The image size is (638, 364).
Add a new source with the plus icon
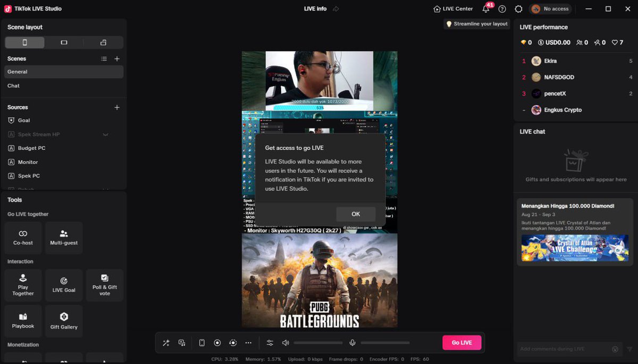[117, 107]
